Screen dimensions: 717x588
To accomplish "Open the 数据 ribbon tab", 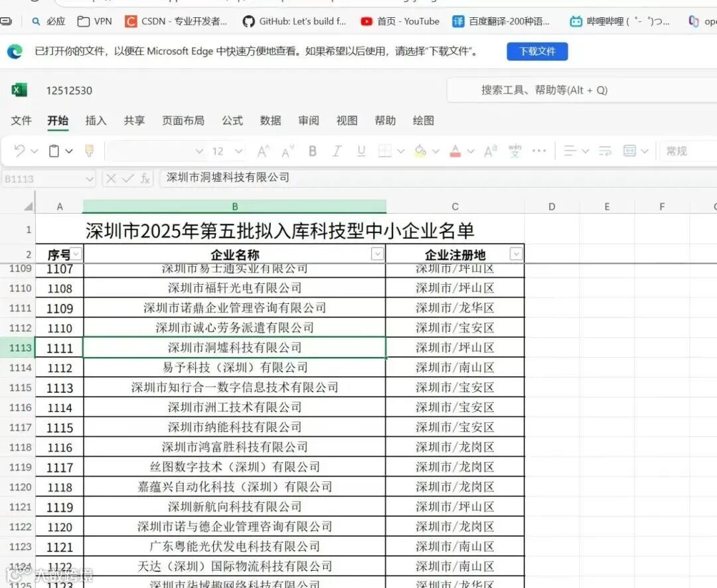I will tap(270, 120).
